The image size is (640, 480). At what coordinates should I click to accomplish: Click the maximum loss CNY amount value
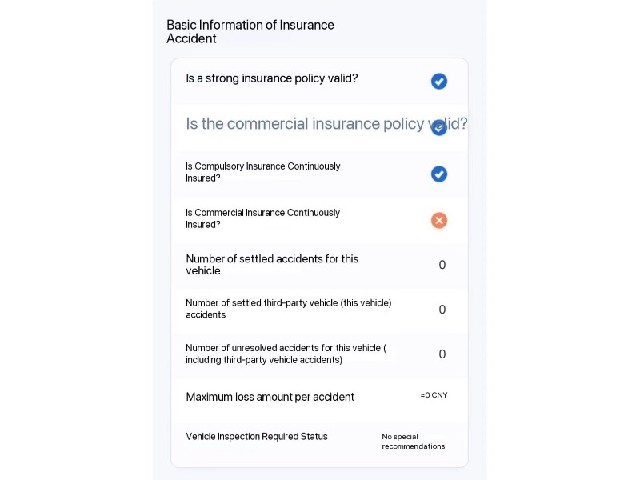tap(434, 395)
